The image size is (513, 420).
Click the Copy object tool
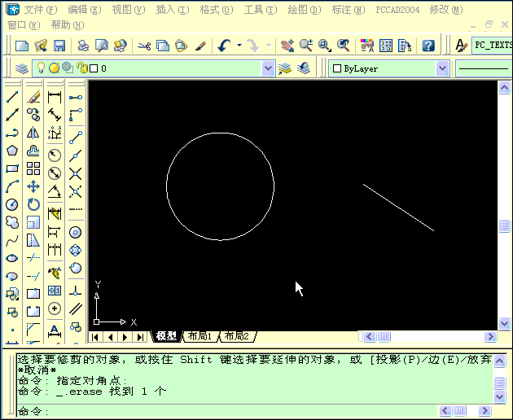(x=33, y=115)
